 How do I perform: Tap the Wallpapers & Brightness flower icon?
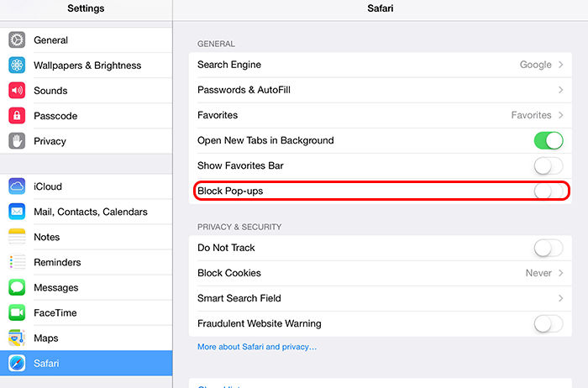[x=17, y=66]
